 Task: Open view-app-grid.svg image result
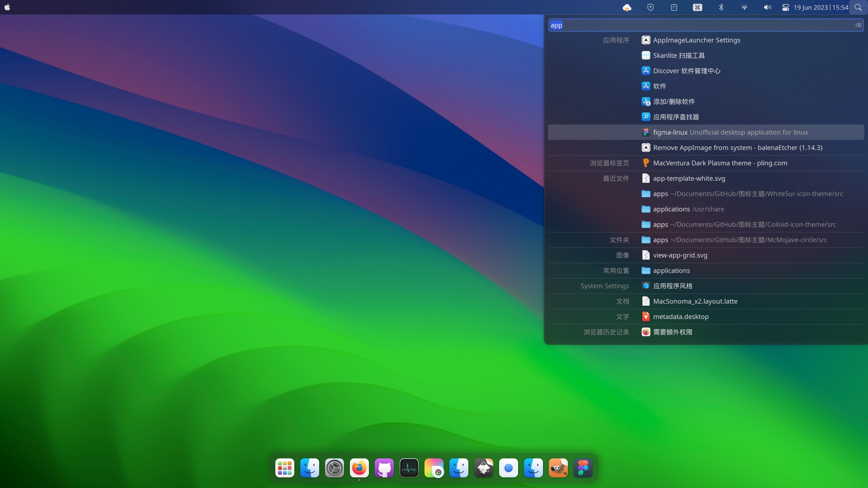[706, 255]
